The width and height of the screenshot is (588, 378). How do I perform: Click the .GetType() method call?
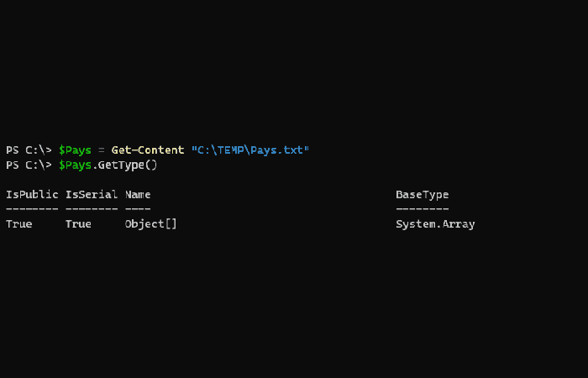(x=124, y=165)
